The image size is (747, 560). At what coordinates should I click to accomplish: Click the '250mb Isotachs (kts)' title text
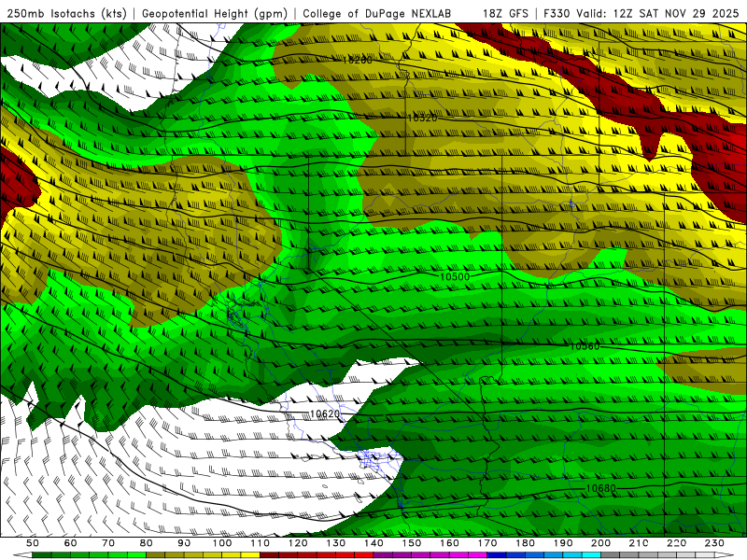[67, 13]
